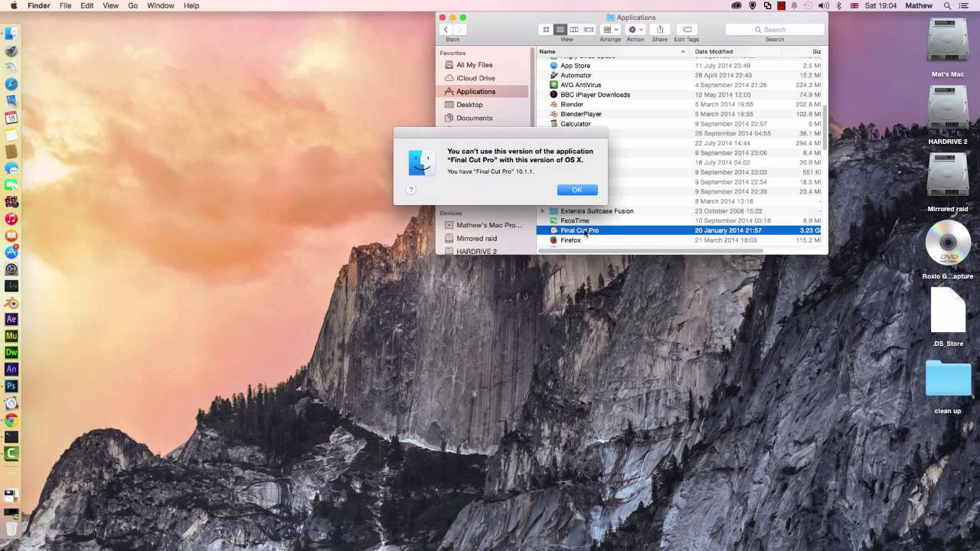The image size is (980, 551).
Task: Click OK in the Final Cut Pro alert
Action: [x=577, y=190]
